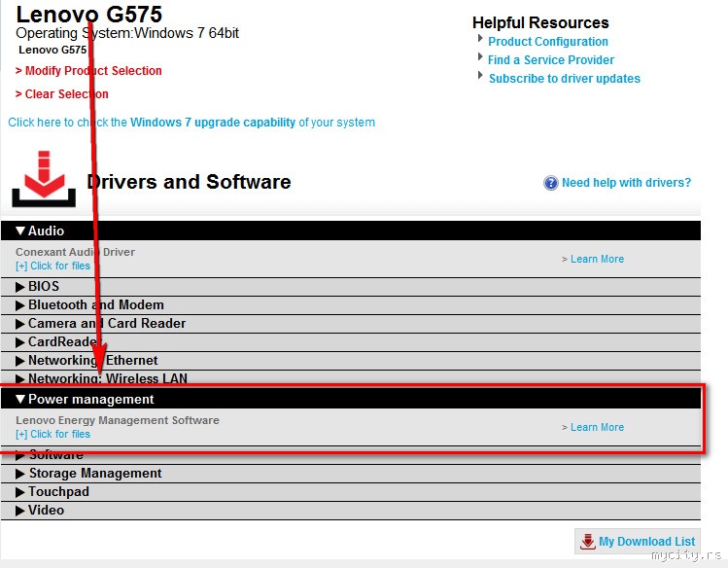Click the Conexant Audio Driver title
Image resolution: width=728 pixels, height=568 pixels.
(75, 252)
